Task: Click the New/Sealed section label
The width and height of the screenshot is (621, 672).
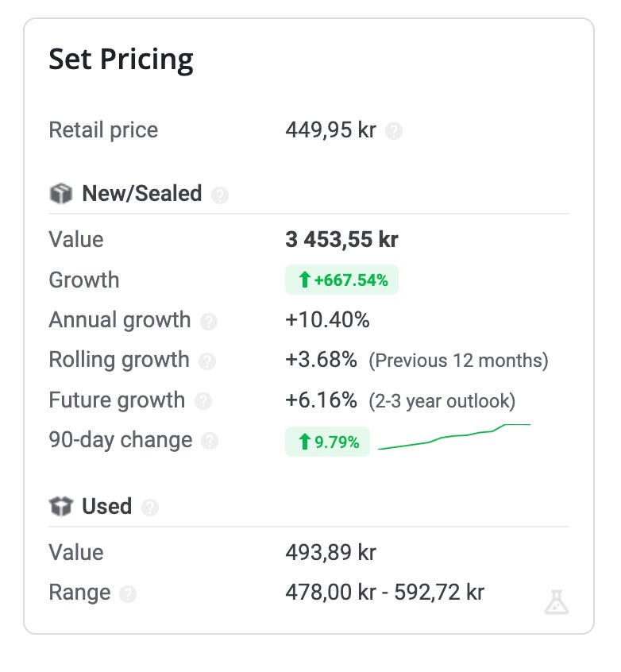Action: coord(142,193)
